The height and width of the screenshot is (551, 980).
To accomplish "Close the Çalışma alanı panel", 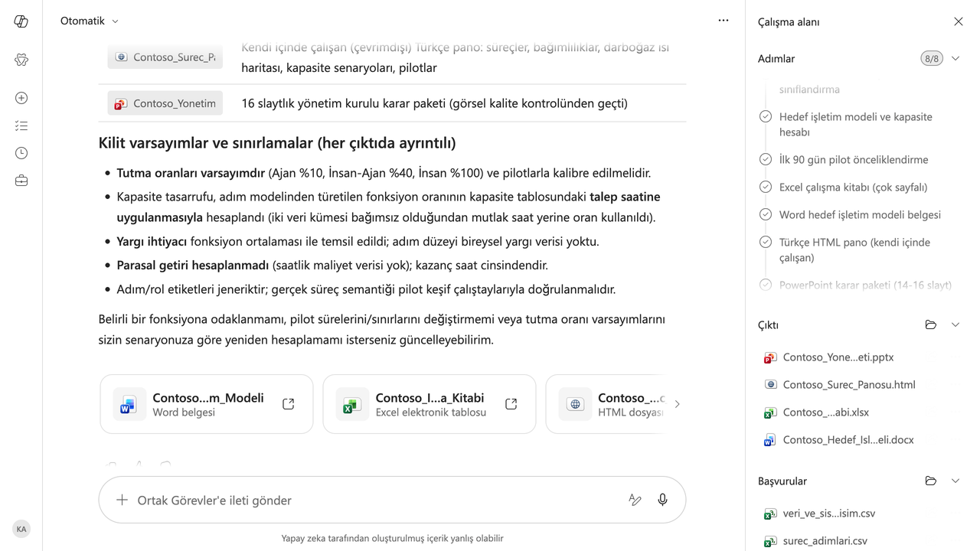I will [x=959, y=21].
